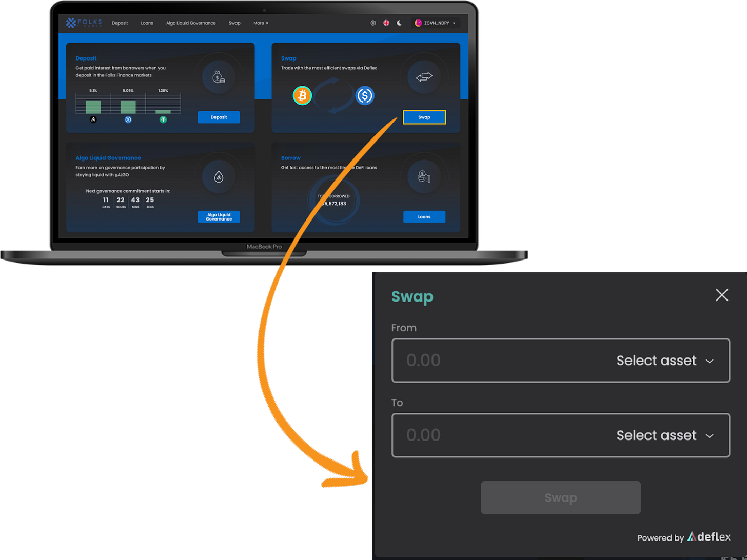Change language via UK flag icon
Screen dimensions: 747x560
pos(386,23)
